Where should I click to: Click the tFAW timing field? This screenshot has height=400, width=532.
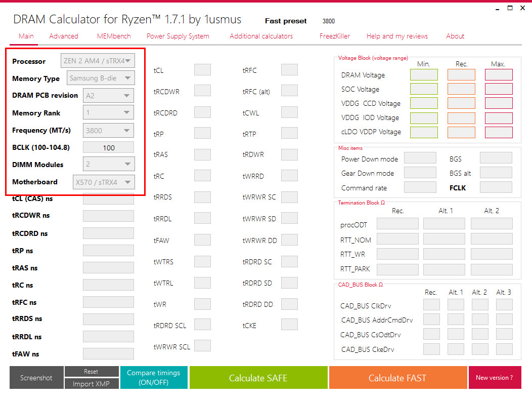coord(202,239)
